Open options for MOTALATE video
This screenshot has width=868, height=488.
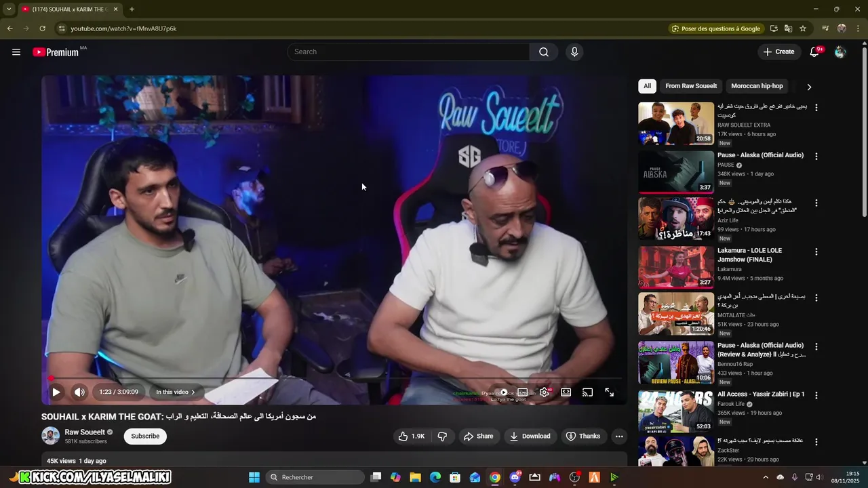click(816, 298)
